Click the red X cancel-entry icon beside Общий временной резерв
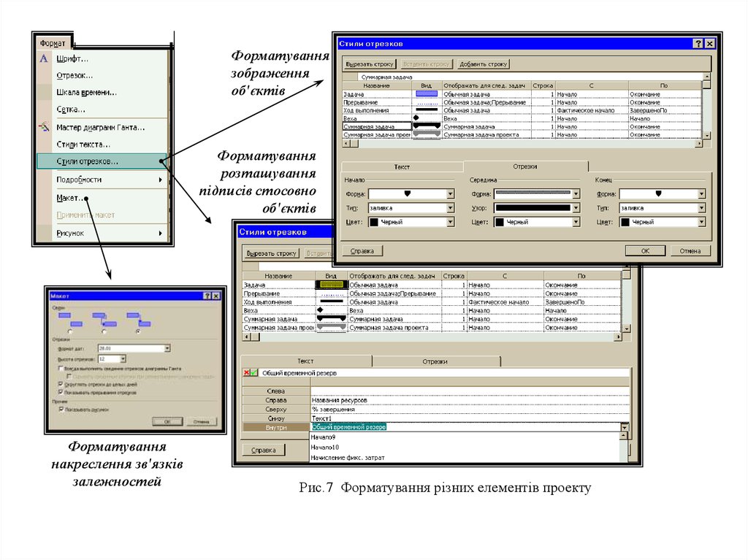Image resolution: width=748 pixels, height=560 pixels. coord(247,372)
